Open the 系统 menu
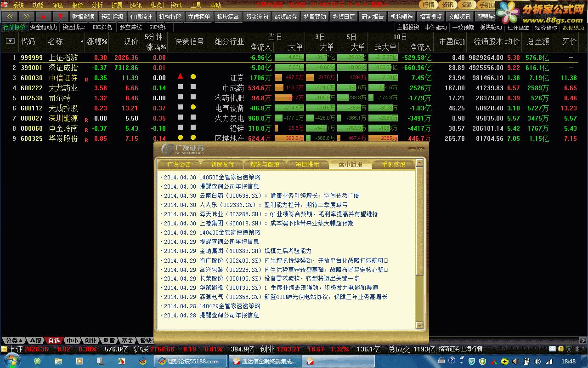The width and height of the screenshot is (588, 368). (x=18, y=6)
